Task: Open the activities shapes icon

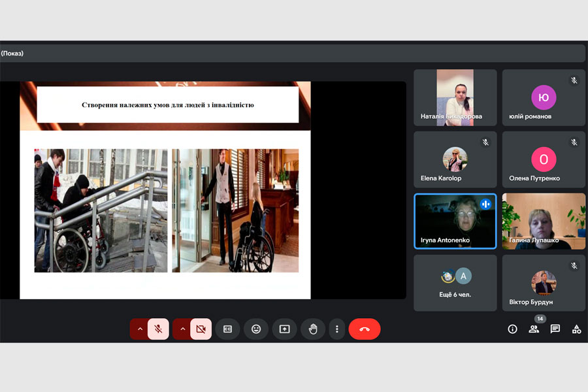Action: coord(576,329)
